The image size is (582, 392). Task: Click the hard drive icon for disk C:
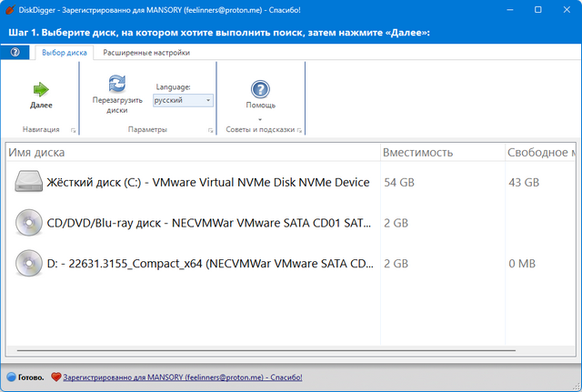point(28,182)
